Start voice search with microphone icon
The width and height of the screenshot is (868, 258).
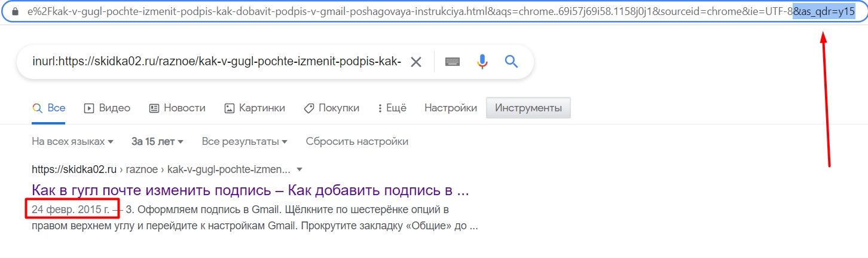tap(482, 62)
